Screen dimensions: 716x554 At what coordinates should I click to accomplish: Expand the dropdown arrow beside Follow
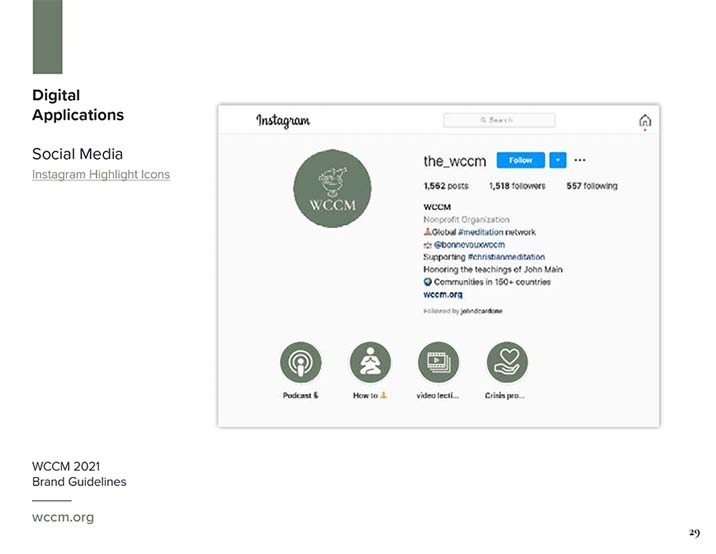click(x=558, y=160)
